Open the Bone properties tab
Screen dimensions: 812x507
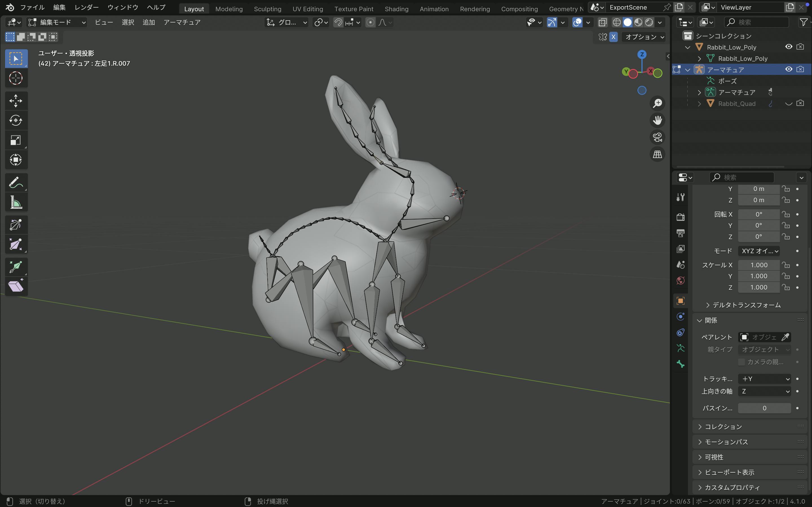coord(680,364)
